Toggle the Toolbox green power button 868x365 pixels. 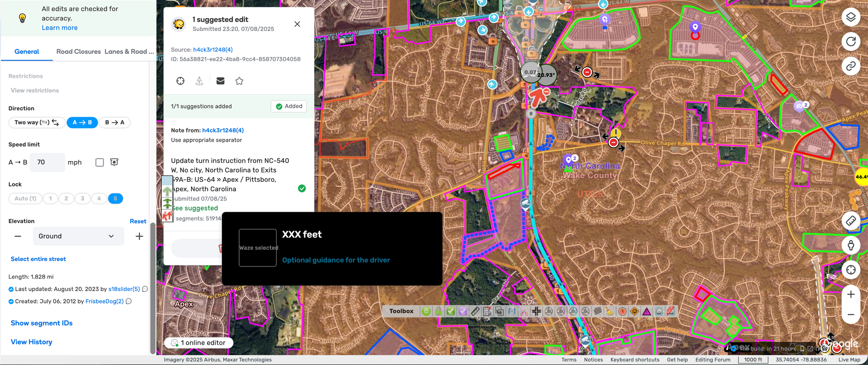click(426, 311)
